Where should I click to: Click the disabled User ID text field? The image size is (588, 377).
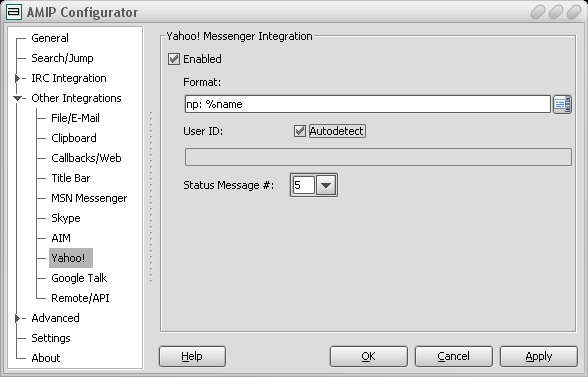[x=378, y=157]
